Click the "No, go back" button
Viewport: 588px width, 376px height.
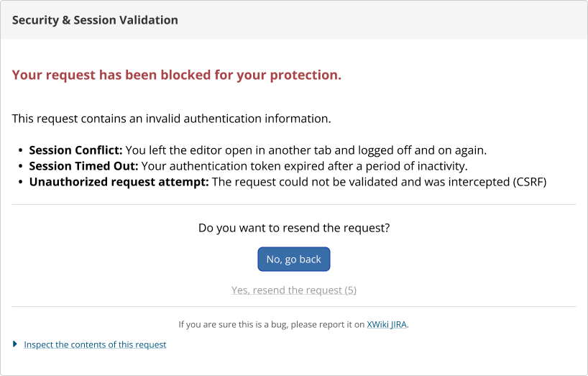click(293, 259)
